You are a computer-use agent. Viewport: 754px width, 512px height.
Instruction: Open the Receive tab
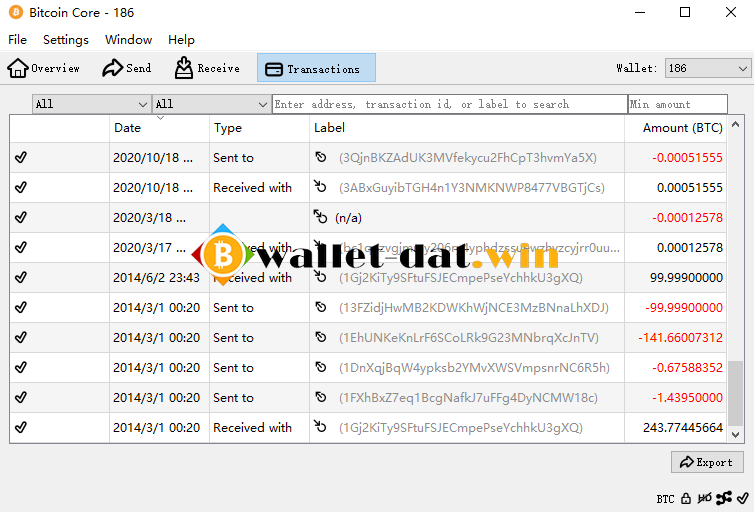tap(207, 68)
